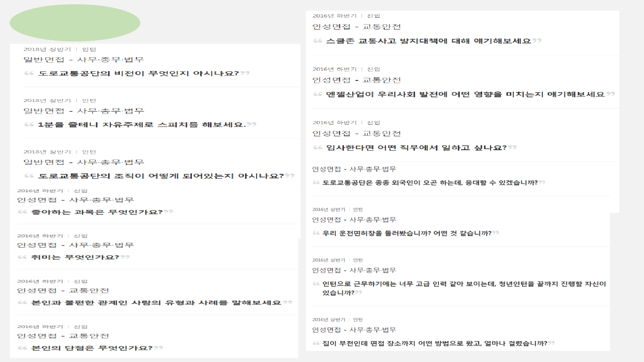Click the green oval shape

click(x=75, y=23)
